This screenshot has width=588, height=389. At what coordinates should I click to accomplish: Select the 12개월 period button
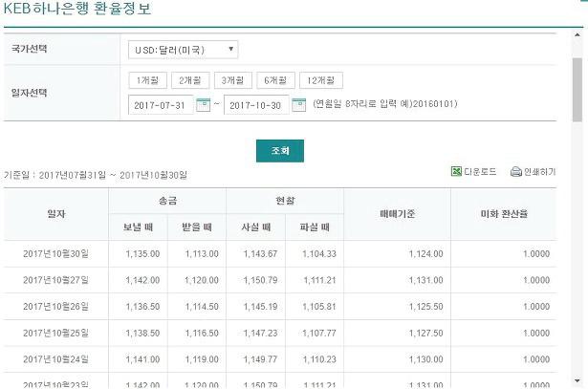(x=321, y=80)
